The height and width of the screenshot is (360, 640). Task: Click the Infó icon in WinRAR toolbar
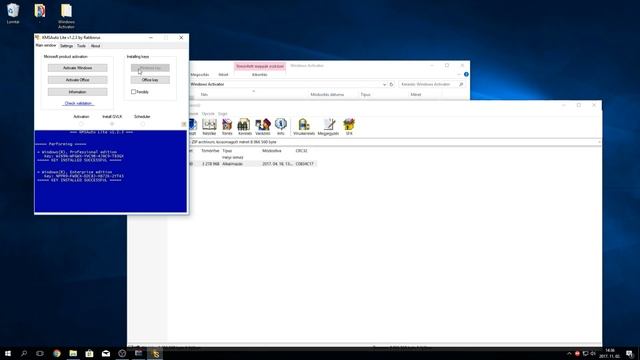(x=280, y=127)
